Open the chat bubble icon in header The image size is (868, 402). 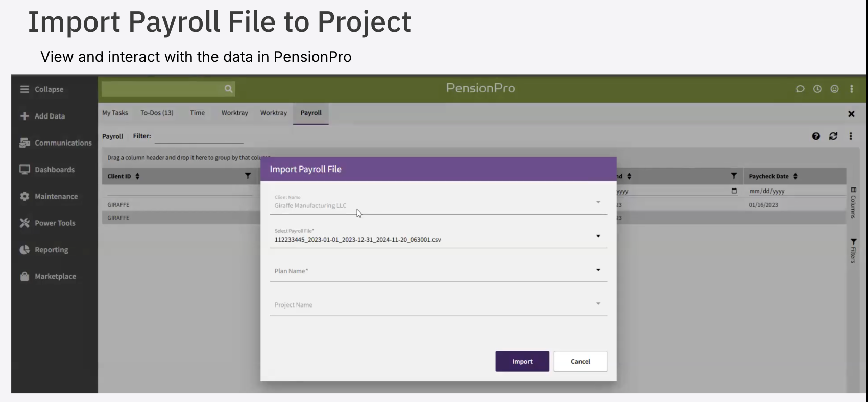[x=800, y=89]
